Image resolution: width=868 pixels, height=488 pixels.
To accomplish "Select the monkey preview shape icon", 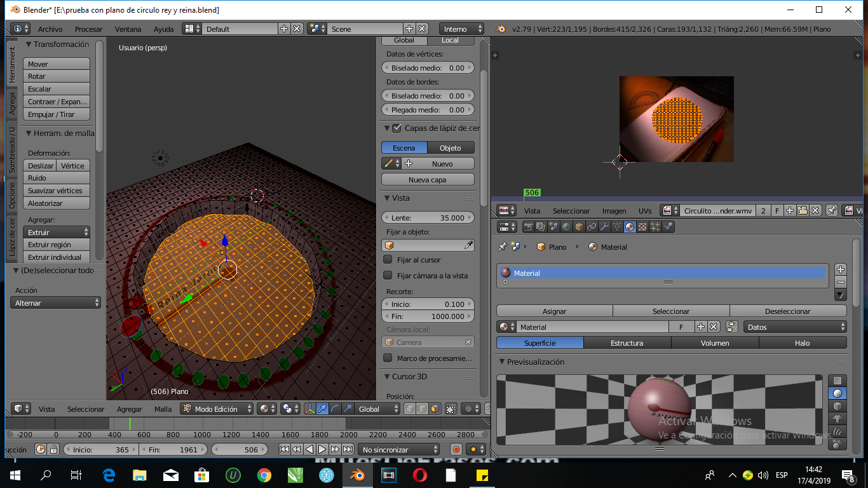I will point(837,419).
